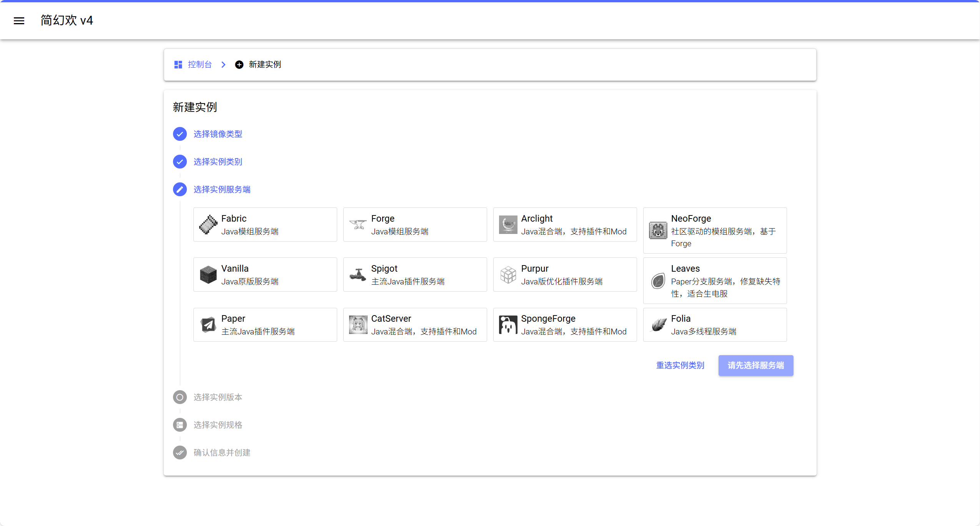The height and width of the screenshot is (526, 980).
Task: Open 控制台 breadcrumb link
Action: tap(200, 65)
